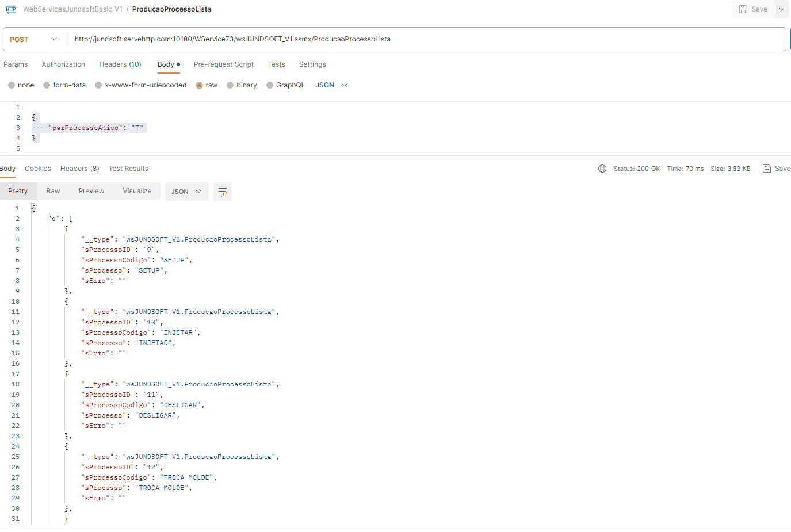Viewport: 791px width, 532px height.
Task: Switch to the Raw response view
Action: click(x=53, y=191)
